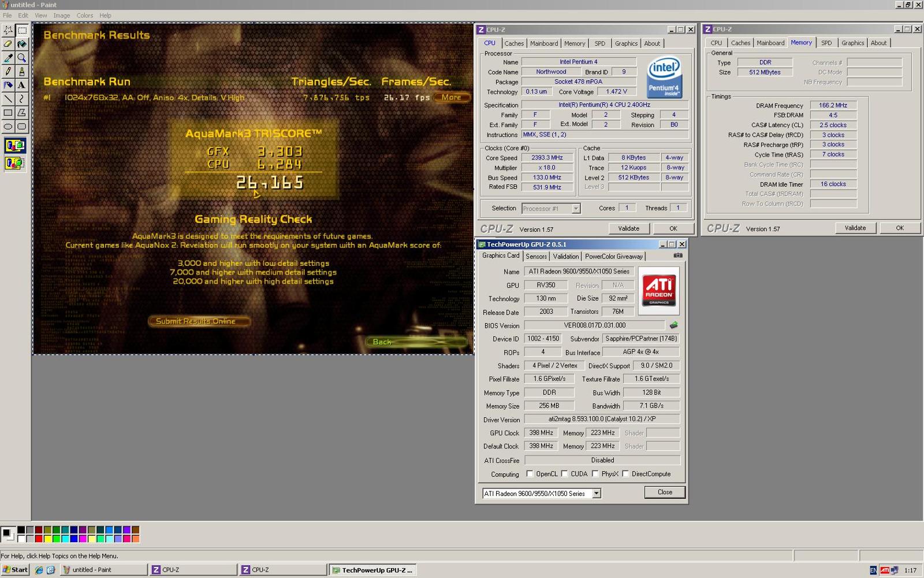
Task: Toggle the CUDA checkbox in GPU-Z
Action: coord(564,474)
